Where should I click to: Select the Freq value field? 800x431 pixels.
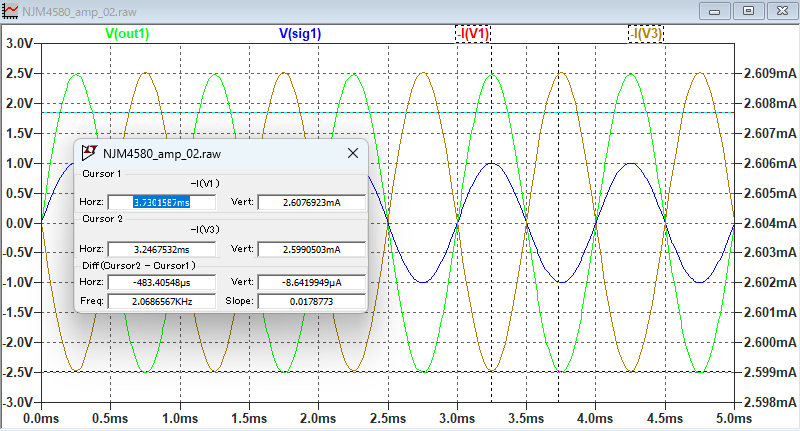pyautogui.click(x=161, y=300)
